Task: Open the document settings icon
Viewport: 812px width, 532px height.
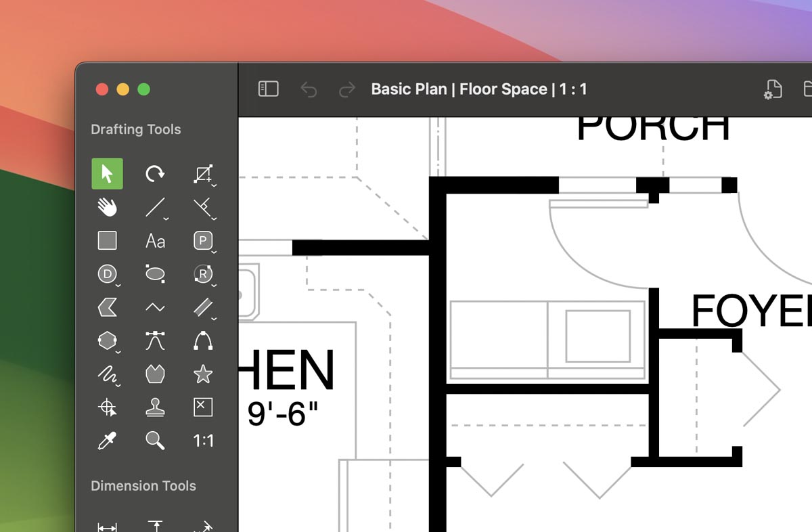Action: (773, 89)
